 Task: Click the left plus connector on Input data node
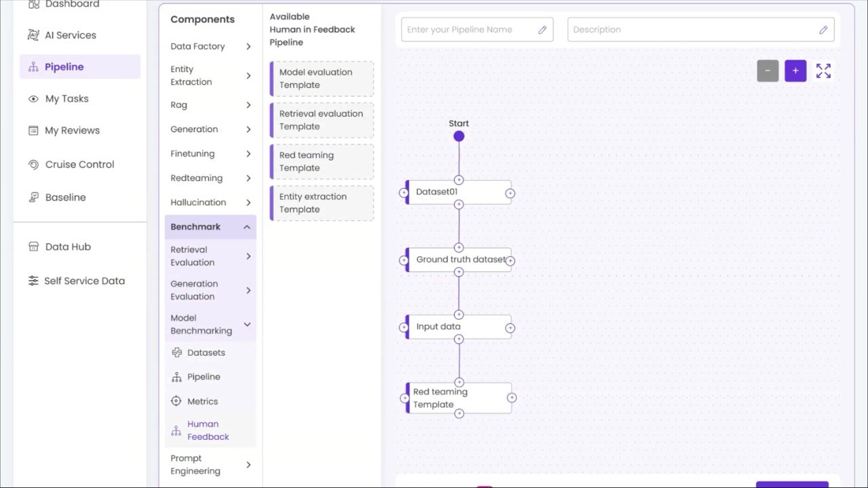tap(404, 327)
